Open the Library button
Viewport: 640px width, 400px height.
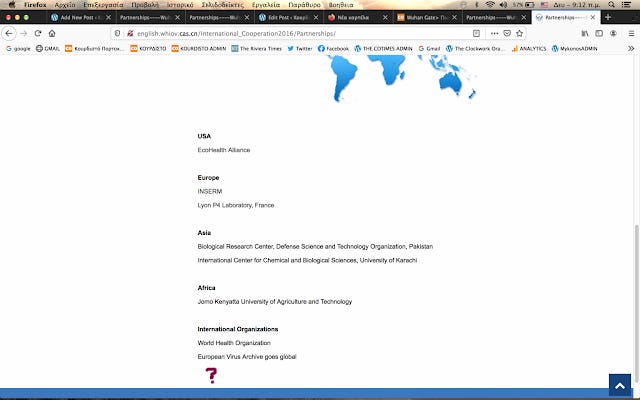[585, 33]
